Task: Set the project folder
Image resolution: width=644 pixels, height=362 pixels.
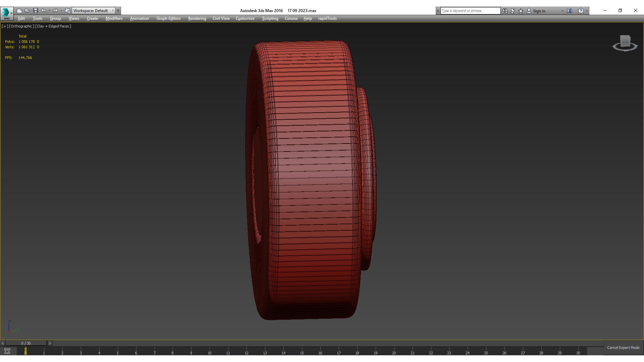Action: pyautogui.click(x=68, y=11)
